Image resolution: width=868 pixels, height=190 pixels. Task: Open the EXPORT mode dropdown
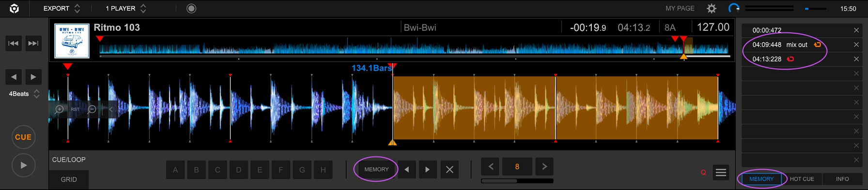62,8
